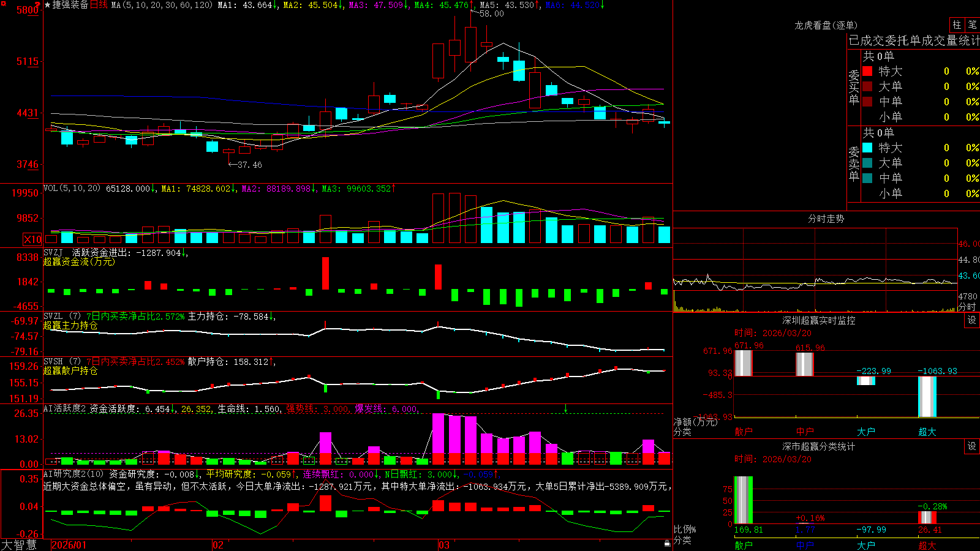Viewport: 980px width, 551px height.
Task: Click the 龙虎看盘(逐单) panel title
Action: pos(826,25)
